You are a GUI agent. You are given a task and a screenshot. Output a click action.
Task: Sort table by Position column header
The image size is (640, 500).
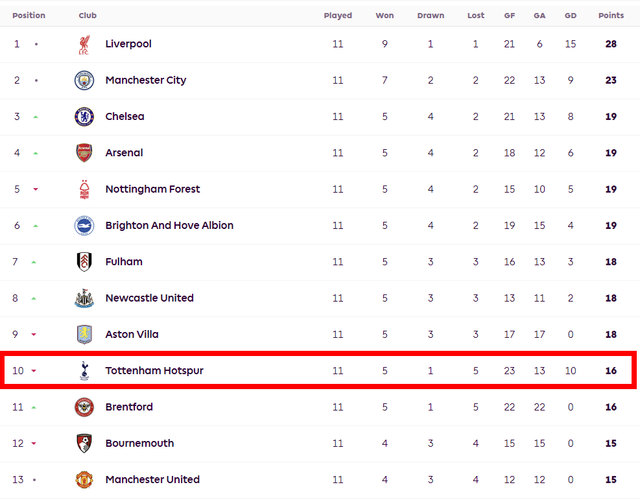(x=29, y=15)
